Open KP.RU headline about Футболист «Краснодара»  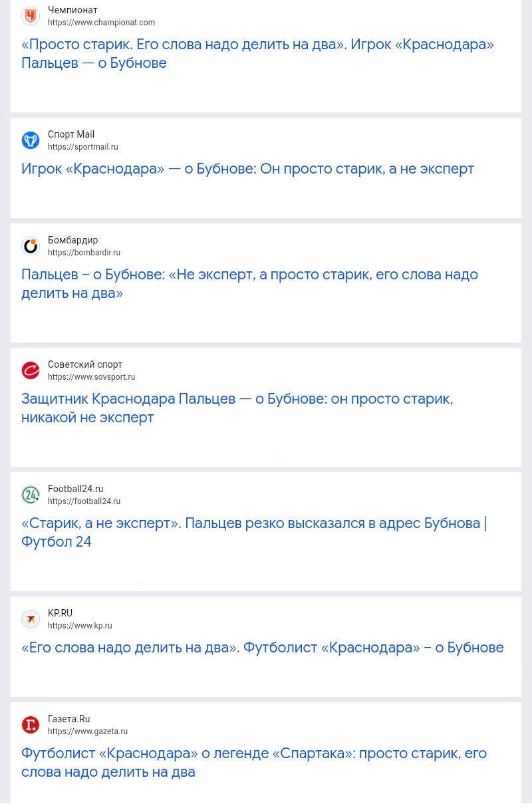tap(262, 648)
